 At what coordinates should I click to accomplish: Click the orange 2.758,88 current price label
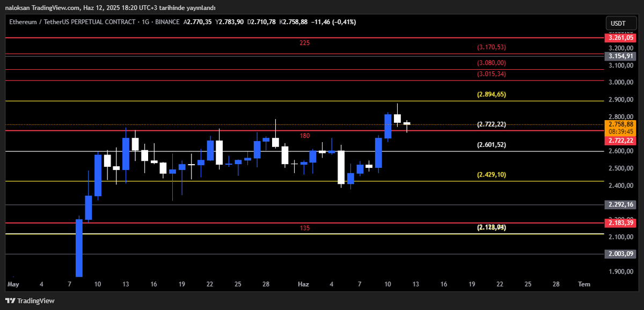click(x=620, y=123)
